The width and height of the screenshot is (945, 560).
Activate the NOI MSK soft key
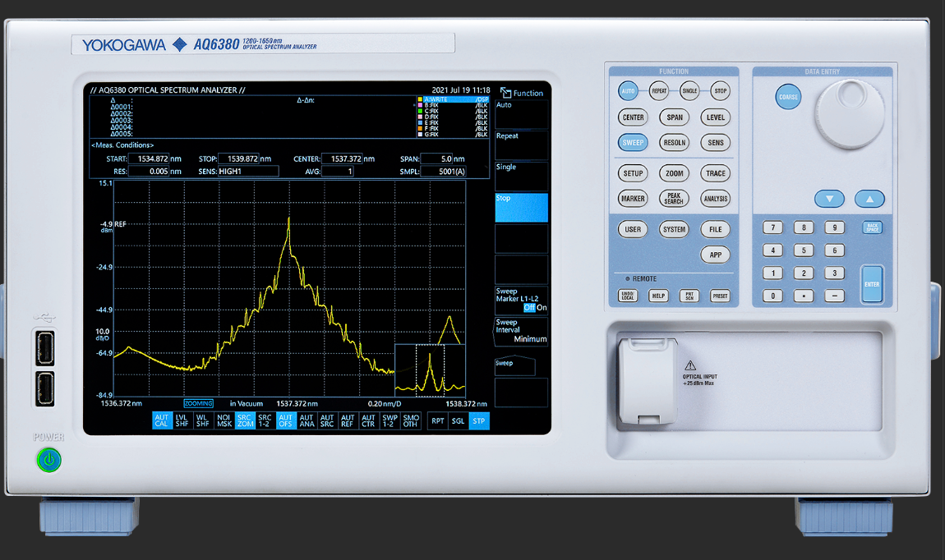click(x=224, y=420)
